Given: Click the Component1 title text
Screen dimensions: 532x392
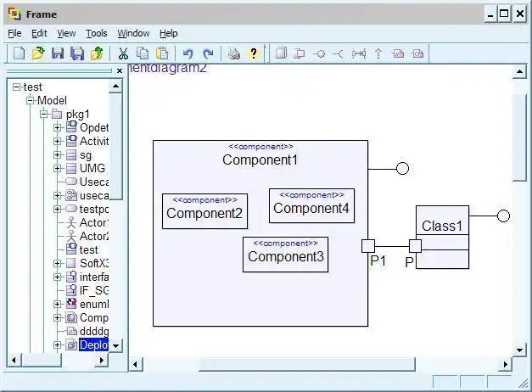Looking at the screenshot, I should 260,160.
